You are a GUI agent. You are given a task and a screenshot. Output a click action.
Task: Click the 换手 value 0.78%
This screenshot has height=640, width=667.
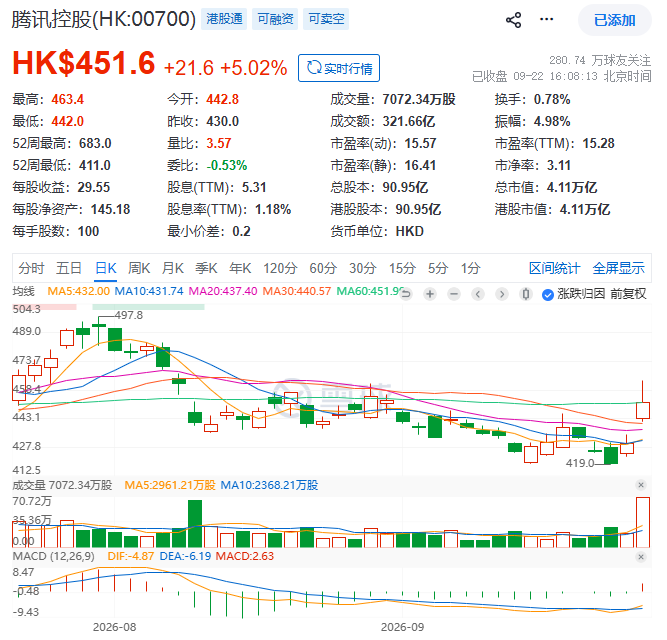(552, 99)
